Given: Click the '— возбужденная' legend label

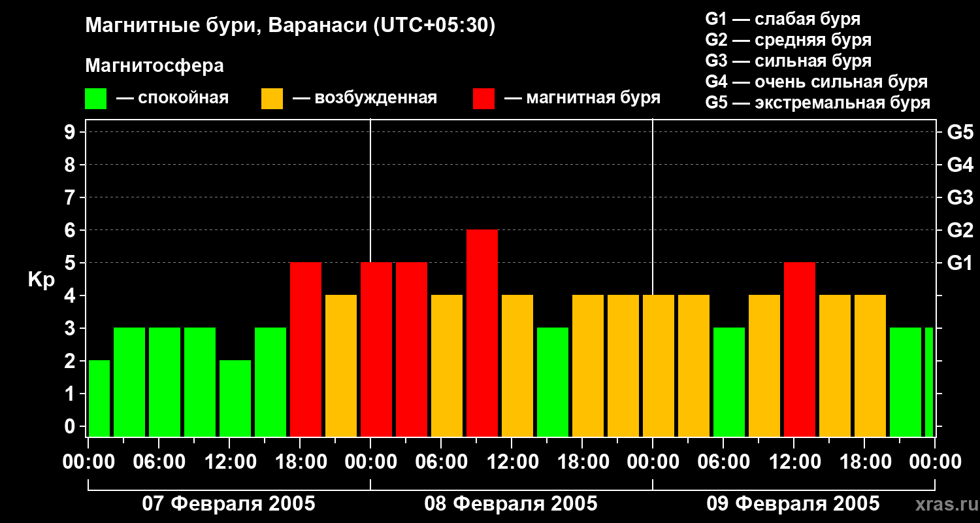Looking at the screenshot, I should point(365,98).
